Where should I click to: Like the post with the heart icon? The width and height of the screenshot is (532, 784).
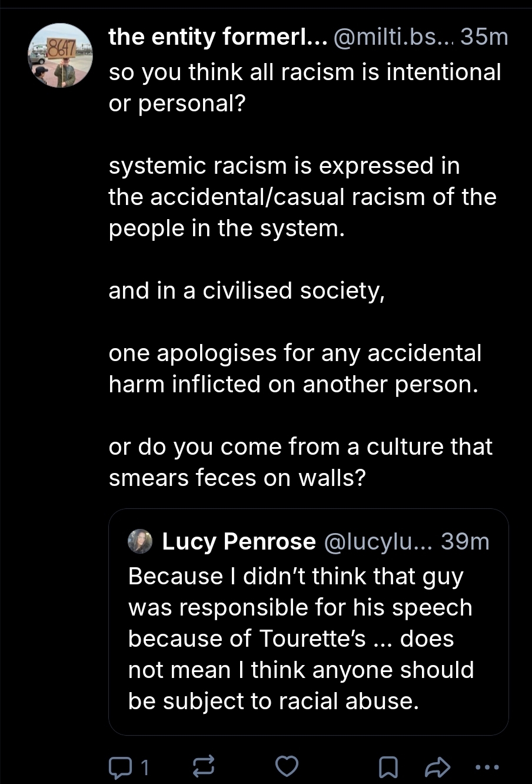287,766
